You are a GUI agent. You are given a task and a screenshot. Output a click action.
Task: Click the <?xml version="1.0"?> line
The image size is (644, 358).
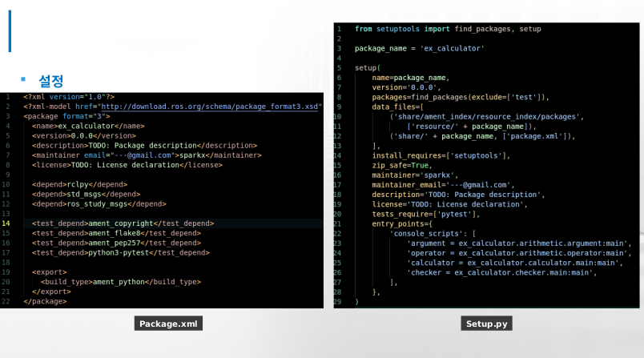[69, 97]
